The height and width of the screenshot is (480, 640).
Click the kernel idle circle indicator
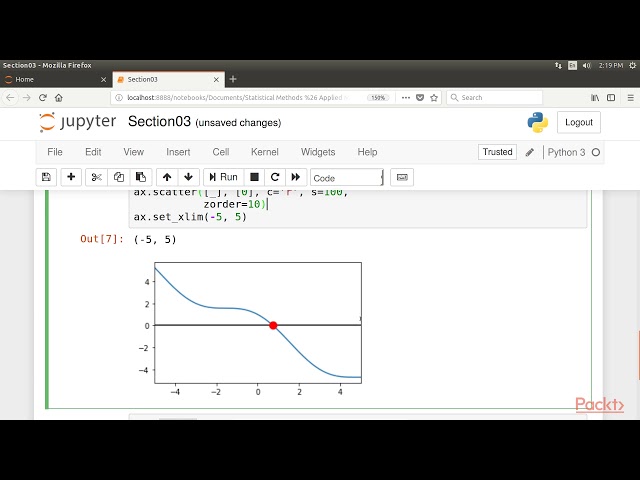tap(596, 152)
